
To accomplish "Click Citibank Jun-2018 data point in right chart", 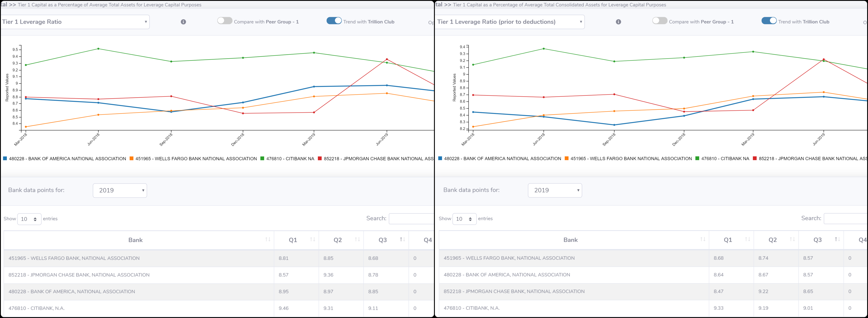I will click(x=544, y=49).
